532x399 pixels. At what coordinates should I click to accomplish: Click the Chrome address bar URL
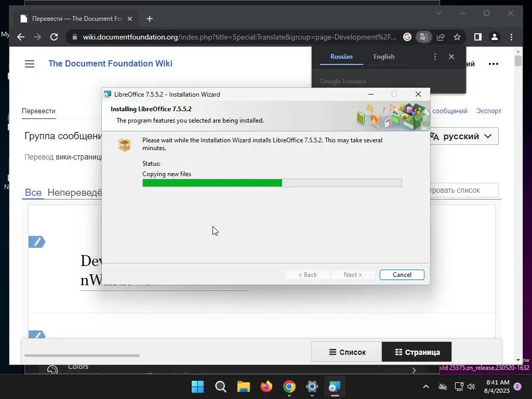[x=239, y=37]
